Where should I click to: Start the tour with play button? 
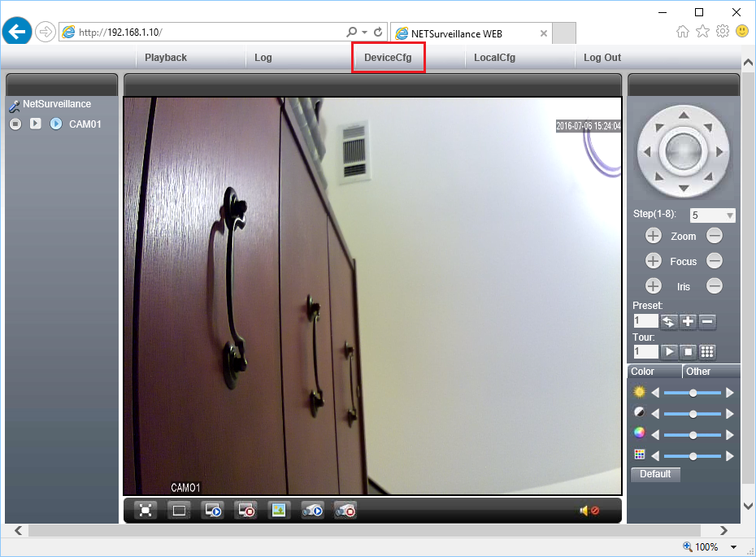[x=669, y=351]
